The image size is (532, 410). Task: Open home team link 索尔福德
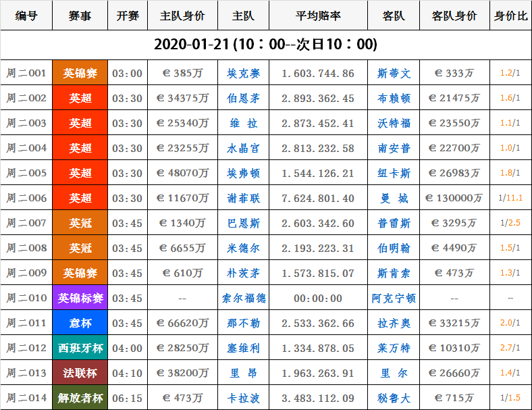click(x=243, y=298)
